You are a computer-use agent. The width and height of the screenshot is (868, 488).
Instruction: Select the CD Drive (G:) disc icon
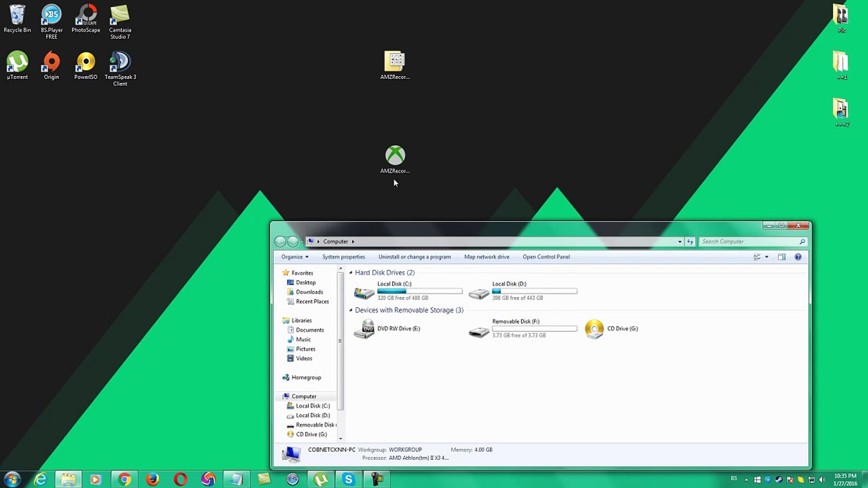point(594,329)
